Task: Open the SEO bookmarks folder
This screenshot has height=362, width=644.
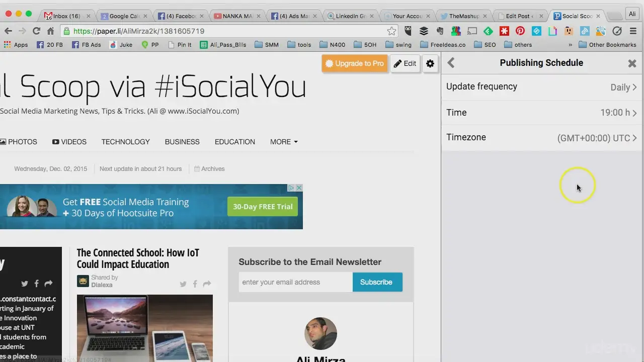Action: 485,45
